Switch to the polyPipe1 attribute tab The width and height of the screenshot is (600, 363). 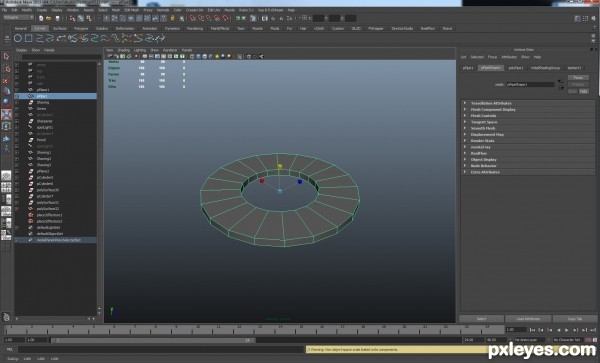[x=516, y=68]
